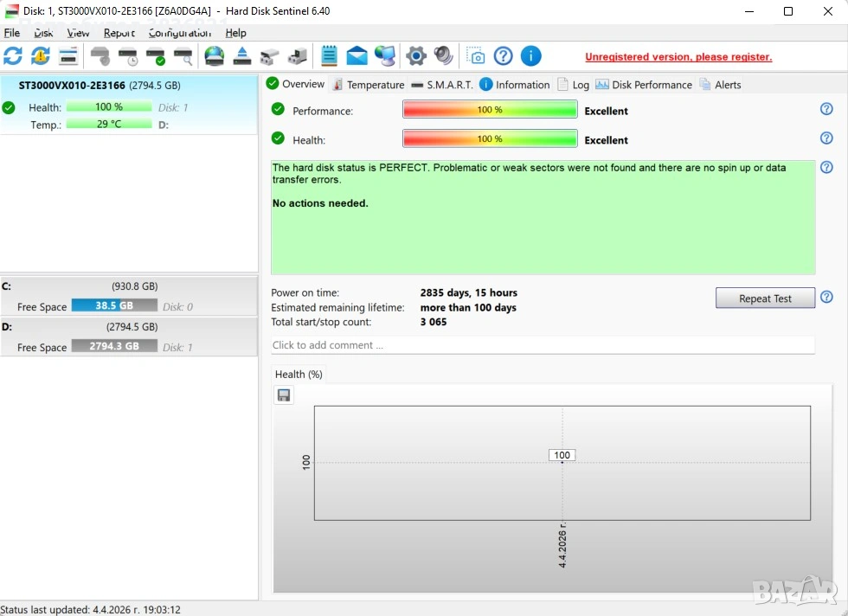
Task: Click the blue info circle toolbar icon
Action: (x=530, y=56)
